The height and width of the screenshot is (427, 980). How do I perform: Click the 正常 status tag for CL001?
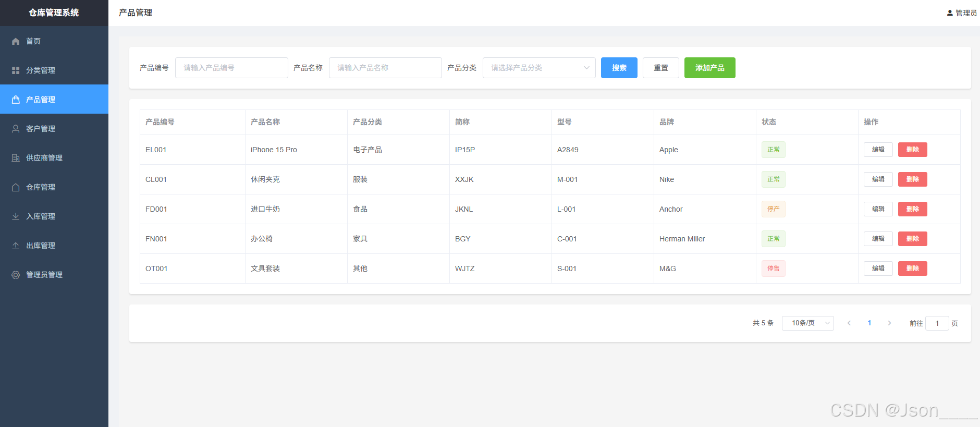[x=774, y=179]
